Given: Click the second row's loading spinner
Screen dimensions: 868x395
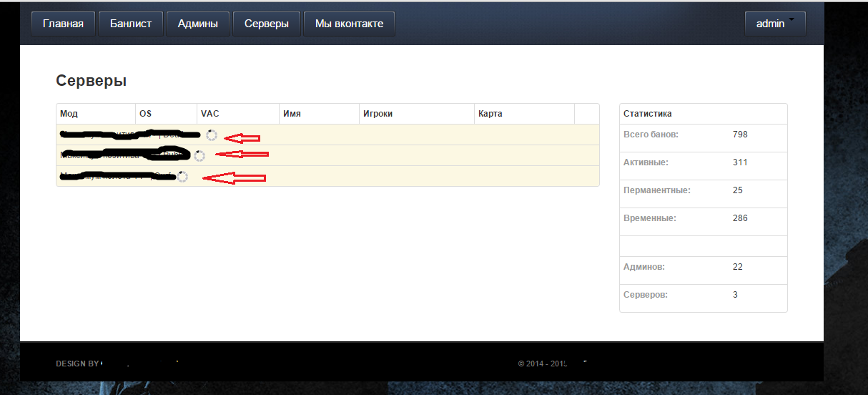Looking at the screenshot, I should (199, 155).
